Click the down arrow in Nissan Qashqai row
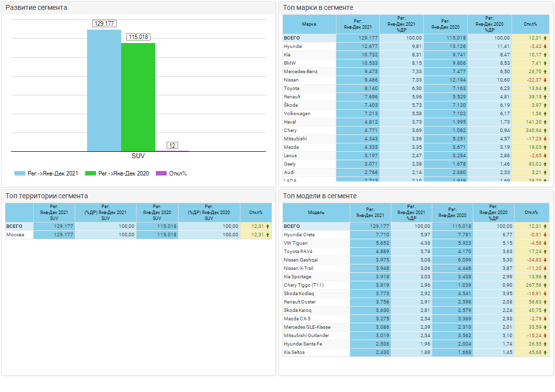The height and width of the screenshot is (392, 555). pyautogui.click(x=545, y=260)
